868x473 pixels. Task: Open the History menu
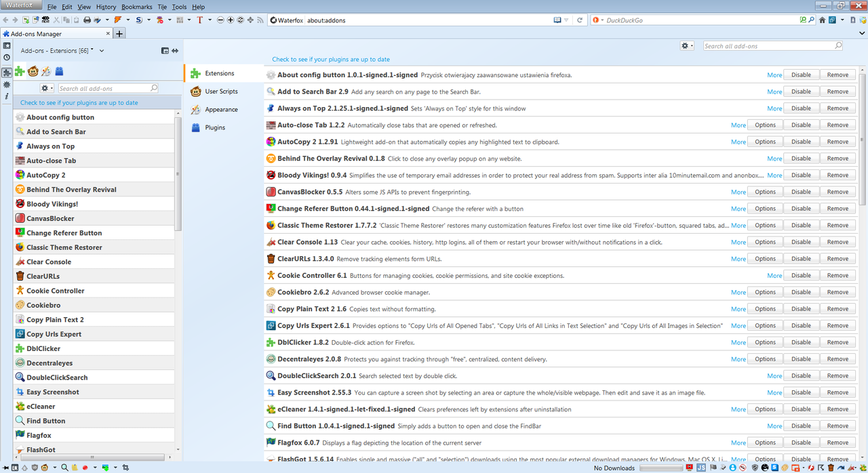tap(106, 7)
